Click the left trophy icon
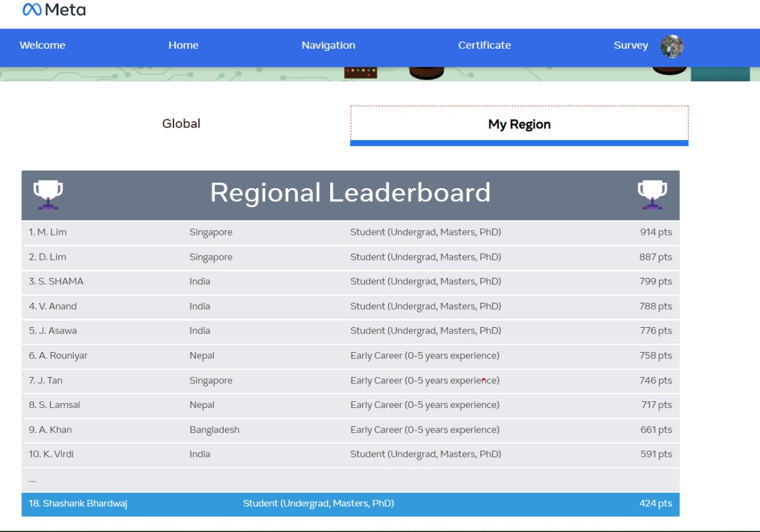This screenshot has width=760, height=532. (x=48, y=195)
